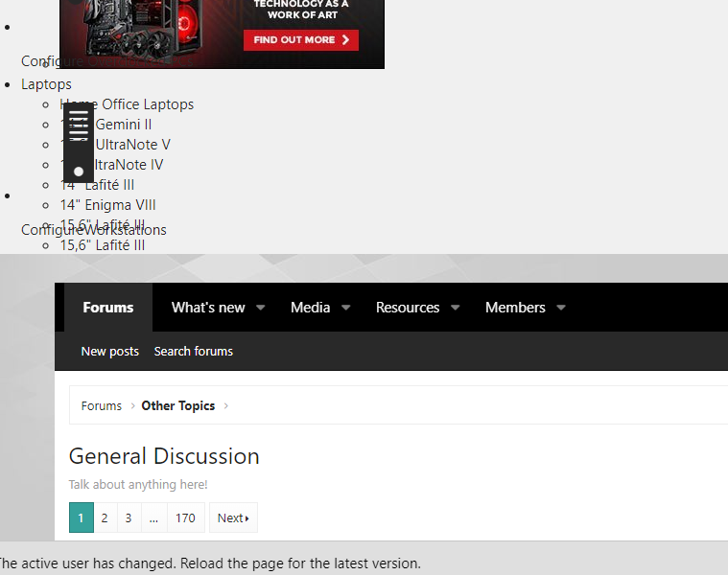Open the UltraNote IV laptop link
Viewport: 728px width, 575px height.
point(111,165)
